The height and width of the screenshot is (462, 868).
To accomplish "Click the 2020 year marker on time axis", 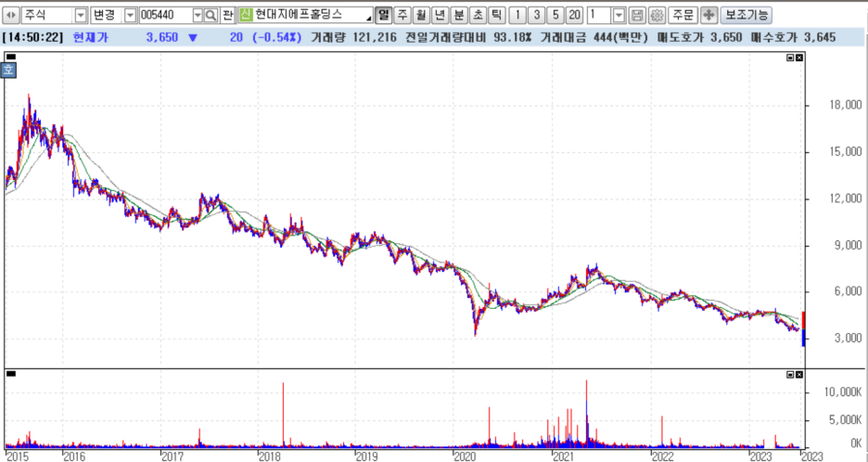I will (x=466, y=456).
